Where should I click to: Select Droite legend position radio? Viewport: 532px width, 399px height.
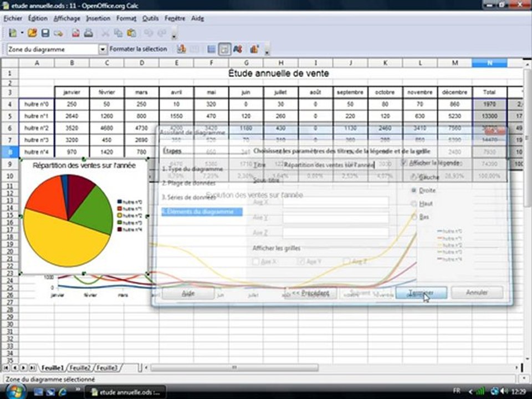click(x=413, y=190)
